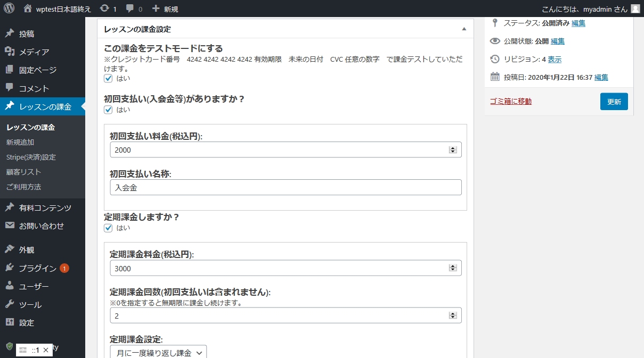Click the plus icon for 新規
The width and height of the screenshot is (644, 358).
pos(156,9)
